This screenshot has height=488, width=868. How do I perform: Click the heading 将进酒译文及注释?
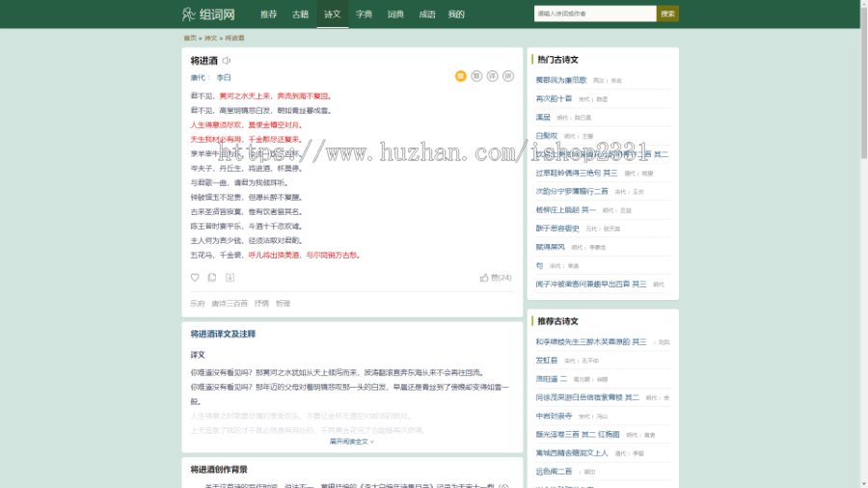point(223,335)
